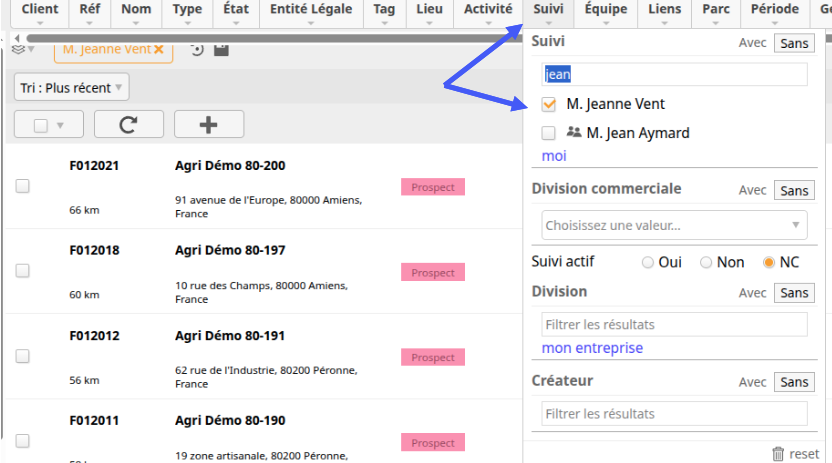Open the Équipe filter menu
Screen dimensions: 832x463
pos(606,13)
